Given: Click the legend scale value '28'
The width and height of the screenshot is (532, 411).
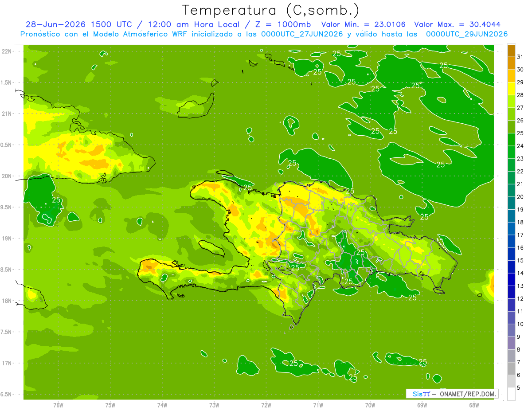Looking at the screenshot, I should 520,95.
